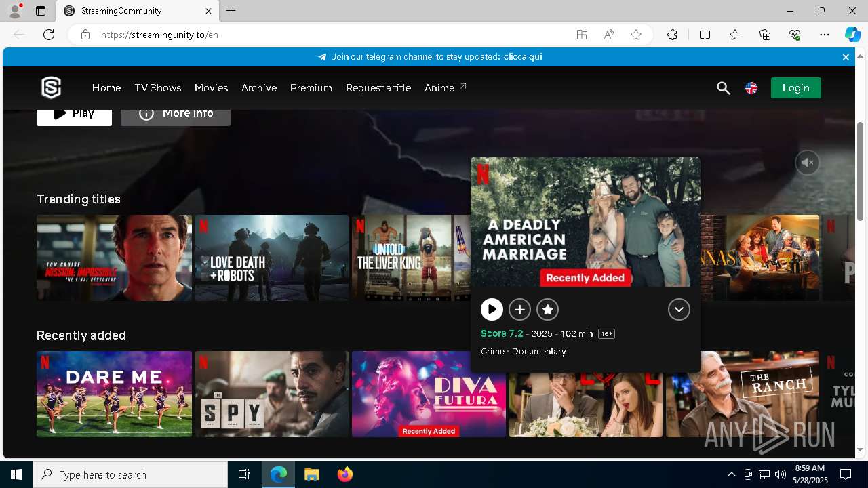The height and width of the screenshot is (488, 868).
Task: Open the Favorites list icon
Action: coord(735,35)
